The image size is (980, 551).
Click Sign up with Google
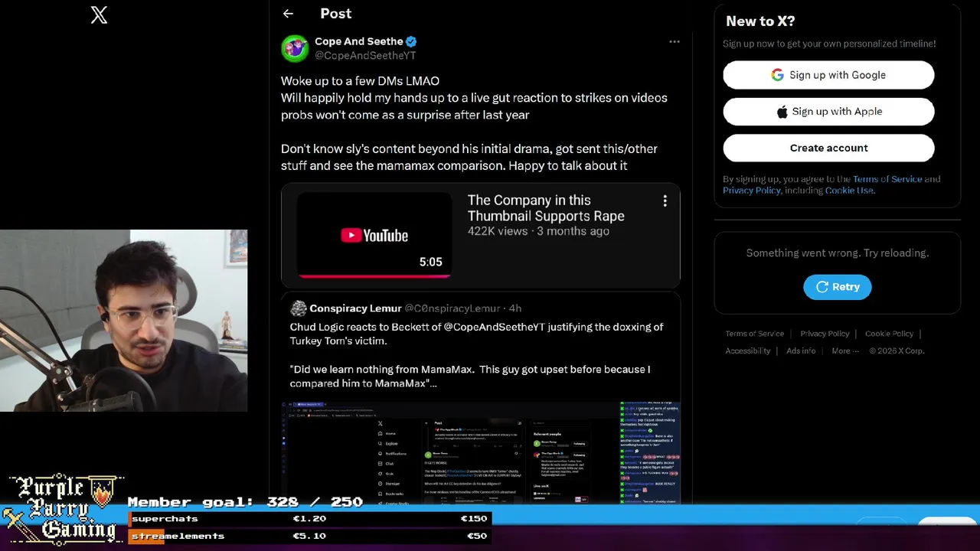828,75
